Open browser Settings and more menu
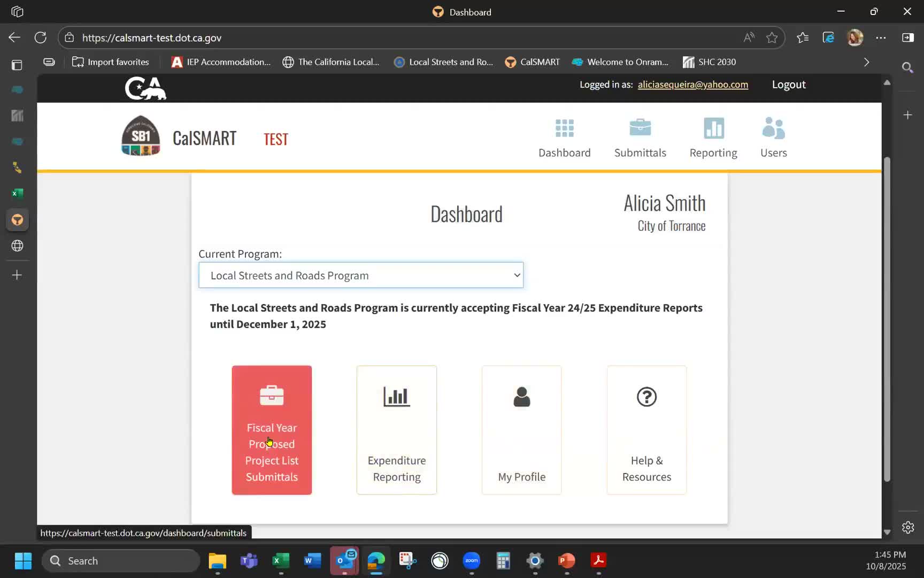The image size is (924, 578). (x=881, y=37)
